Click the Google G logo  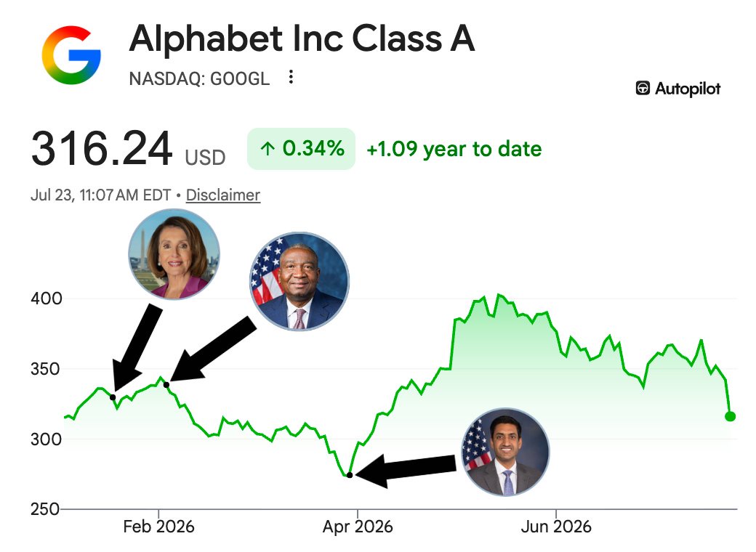pyautogui.click(x=71, y=55)
